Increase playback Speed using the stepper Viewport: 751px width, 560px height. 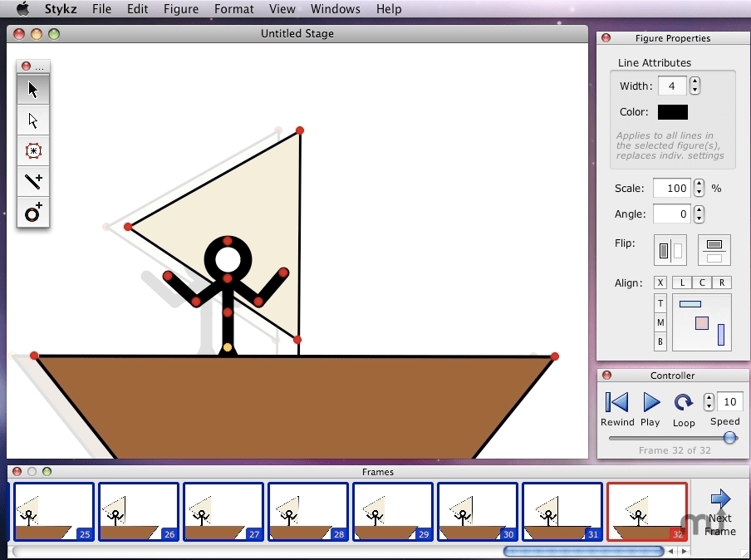tap(709, 401)
